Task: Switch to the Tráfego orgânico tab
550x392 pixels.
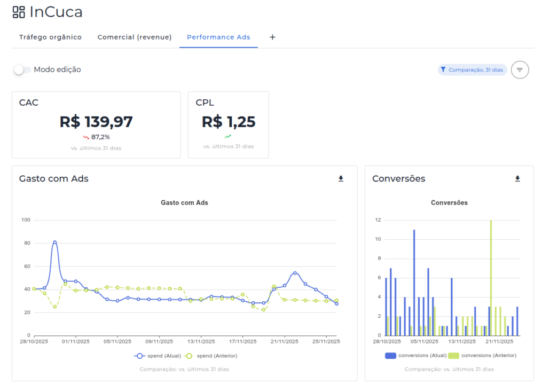Action: [50, 37]
